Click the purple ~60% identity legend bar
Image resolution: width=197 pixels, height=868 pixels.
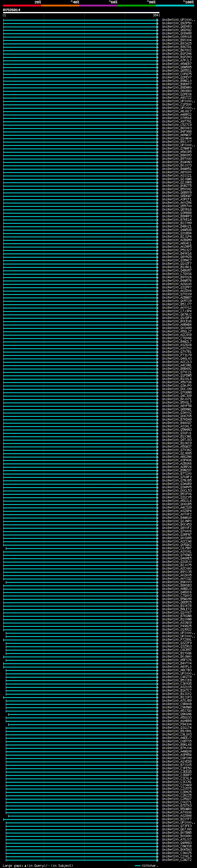coord(99,6)
